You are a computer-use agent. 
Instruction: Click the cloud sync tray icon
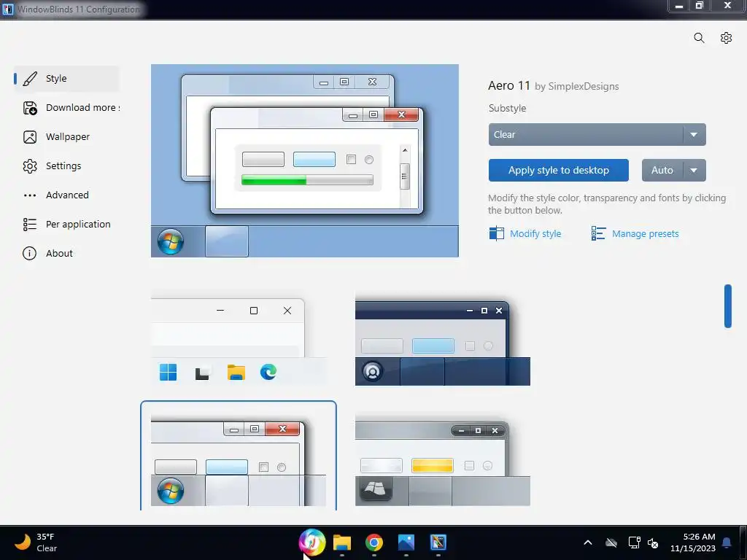611,542
